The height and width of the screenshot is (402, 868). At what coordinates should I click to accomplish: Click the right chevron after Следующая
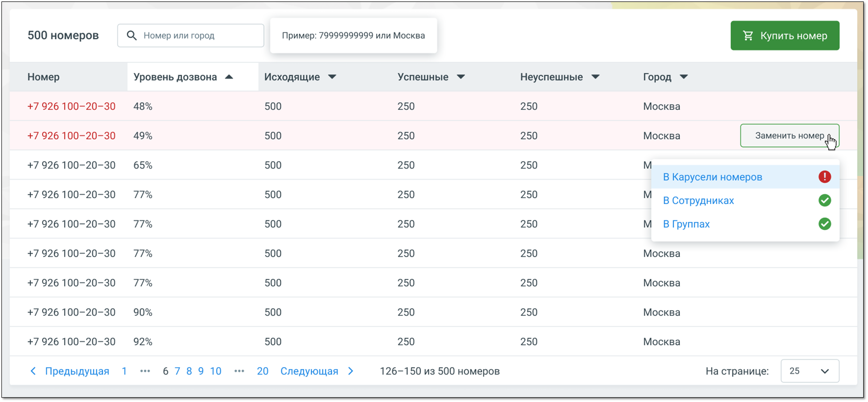coord(351,371)
